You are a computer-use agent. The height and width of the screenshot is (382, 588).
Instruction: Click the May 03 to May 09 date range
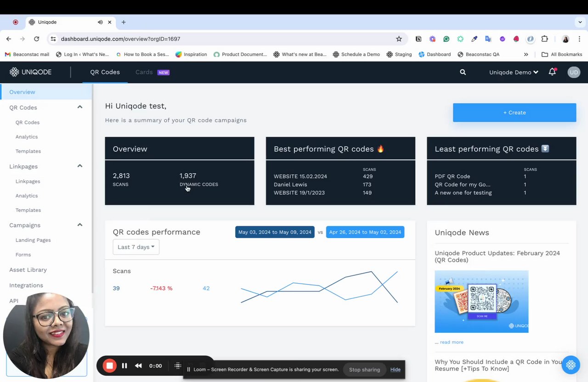click(x=275, y=232)
